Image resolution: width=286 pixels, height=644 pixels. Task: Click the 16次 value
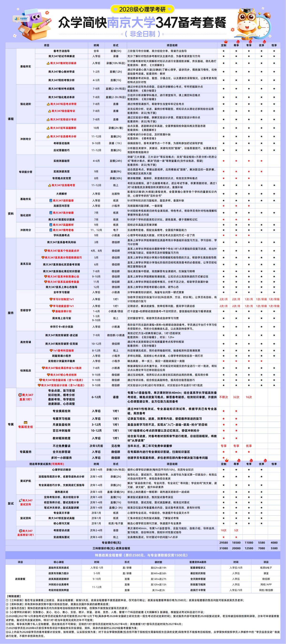249,397
